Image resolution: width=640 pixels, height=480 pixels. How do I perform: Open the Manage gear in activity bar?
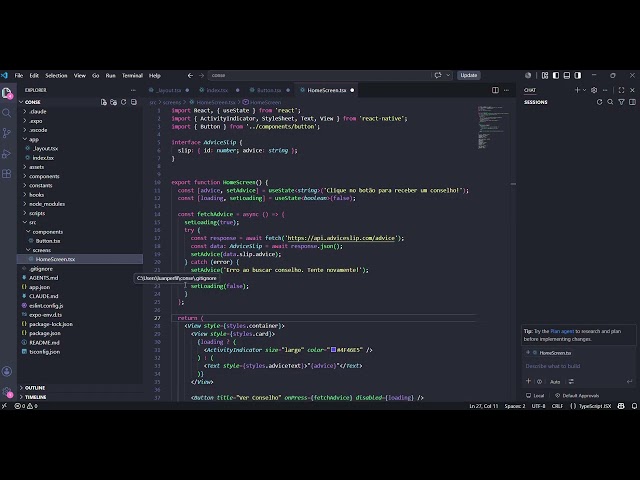click(7, 392)
